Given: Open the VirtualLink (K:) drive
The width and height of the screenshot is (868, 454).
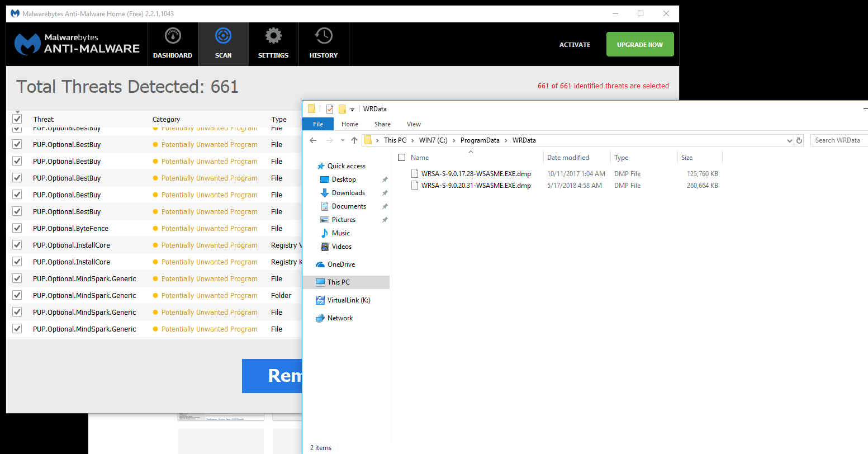Looking at the screenshot, I should [349, 300].
